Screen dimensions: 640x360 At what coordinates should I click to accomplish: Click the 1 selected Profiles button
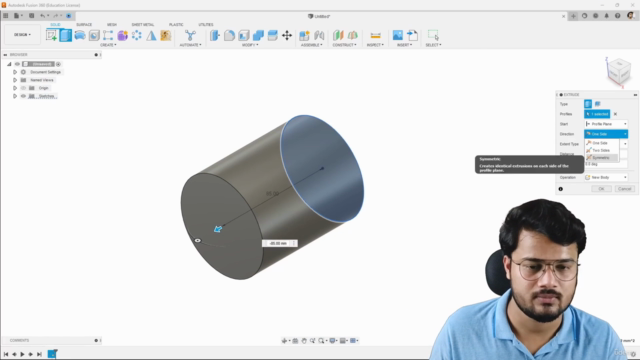[x=597, y=114]
